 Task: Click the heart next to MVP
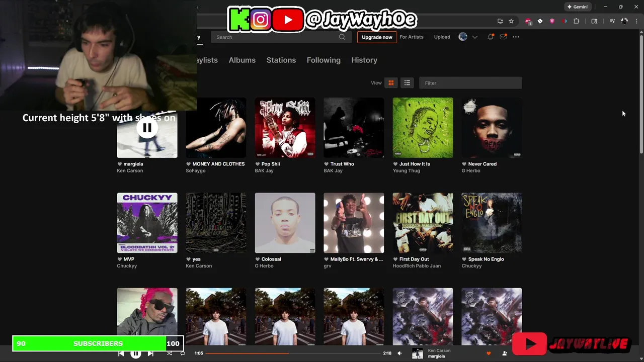[119, 259]
